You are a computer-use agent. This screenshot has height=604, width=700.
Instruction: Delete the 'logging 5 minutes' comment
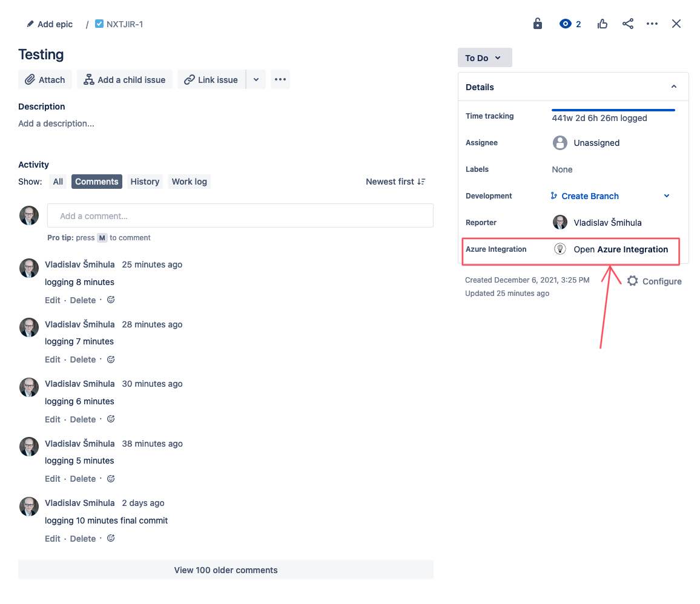coord(82,479)
